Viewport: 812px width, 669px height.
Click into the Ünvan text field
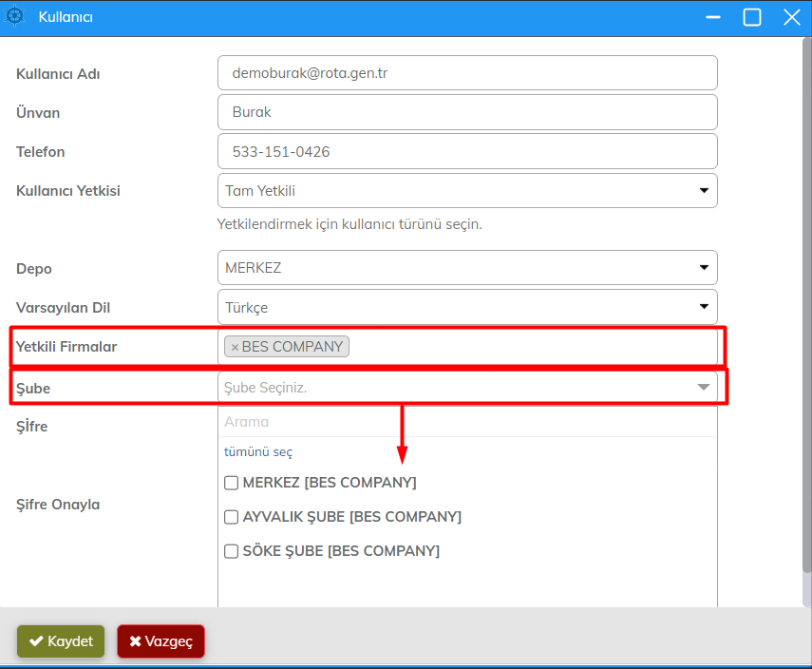point(466,112)
